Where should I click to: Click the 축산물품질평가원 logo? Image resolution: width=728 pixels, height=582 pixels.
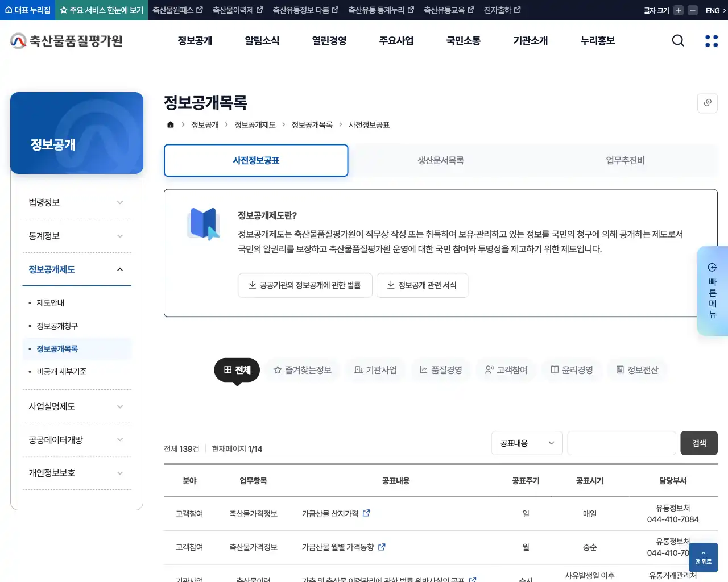tap(65, 40)
